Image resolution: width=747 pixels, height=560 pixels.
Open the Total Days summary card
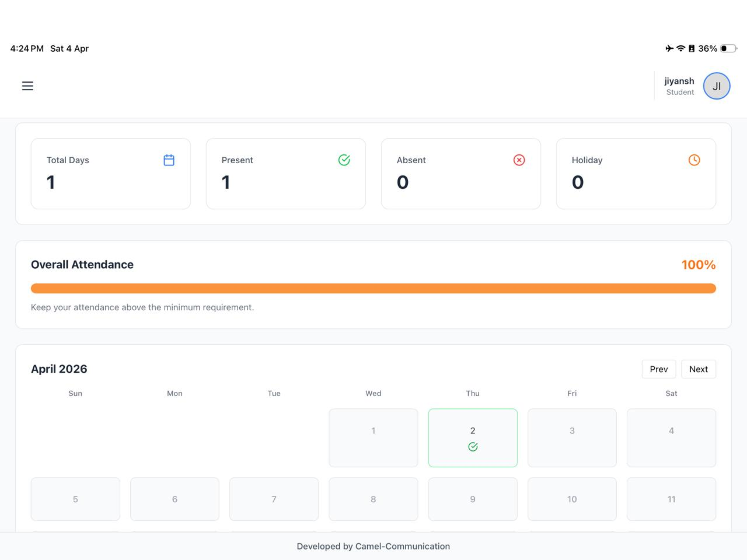(111, 174)
